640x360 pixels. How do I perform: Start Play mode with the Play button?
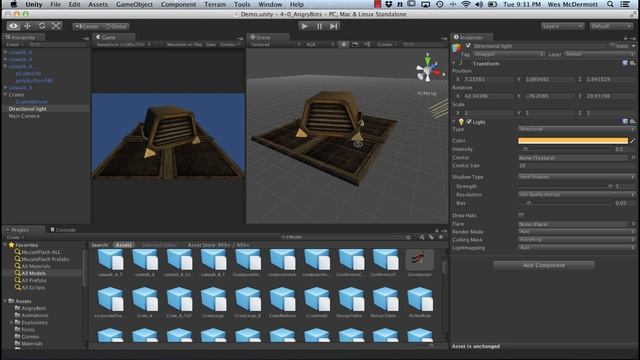[x=304, y=26]
